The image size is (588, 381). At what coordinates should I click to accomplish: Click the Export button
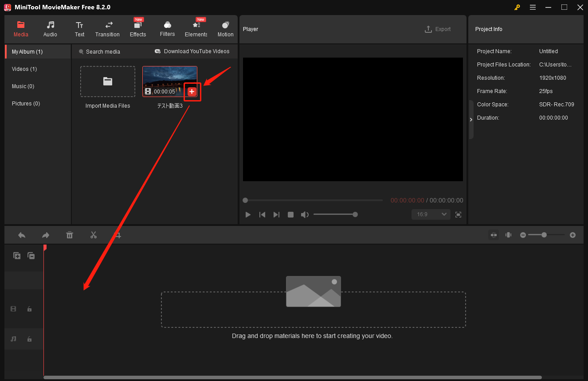click(438, 29)
